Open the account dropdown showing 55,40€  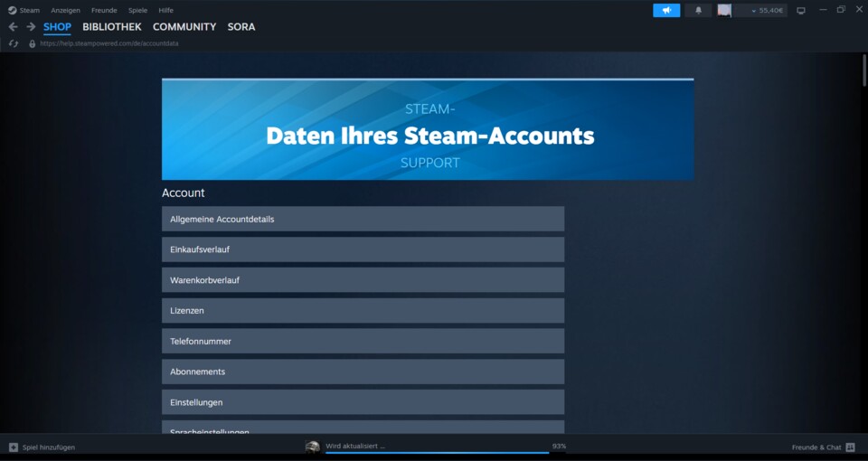pyautogui.click(x=767, y=10)
